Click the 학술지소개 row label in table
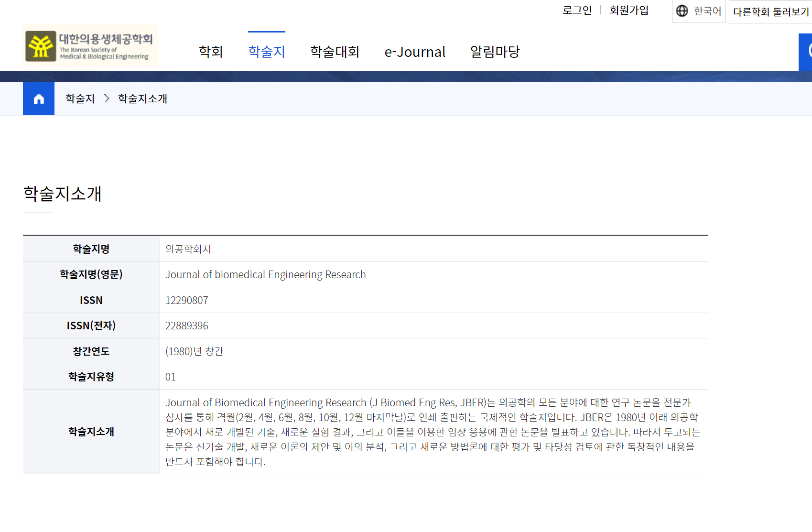The width and height of the screenshot is (812, 532). click(x=91, y=432)
